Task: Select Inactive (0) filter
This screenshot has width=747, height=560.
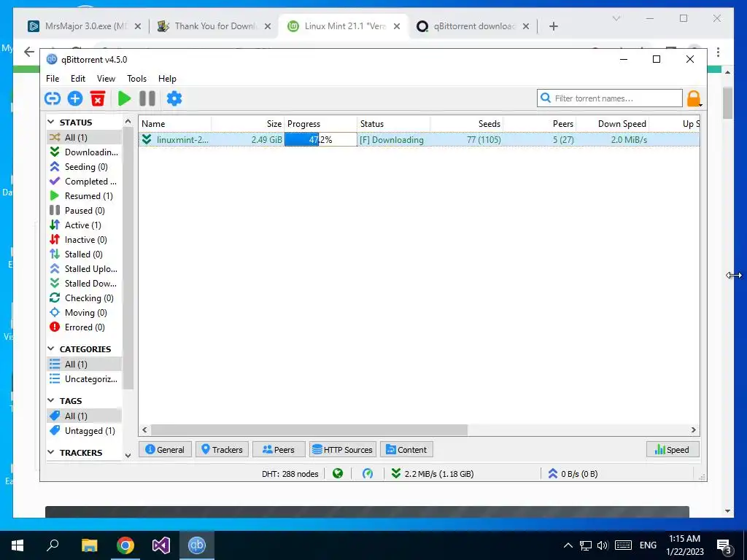Action: (x=85, y=239)
